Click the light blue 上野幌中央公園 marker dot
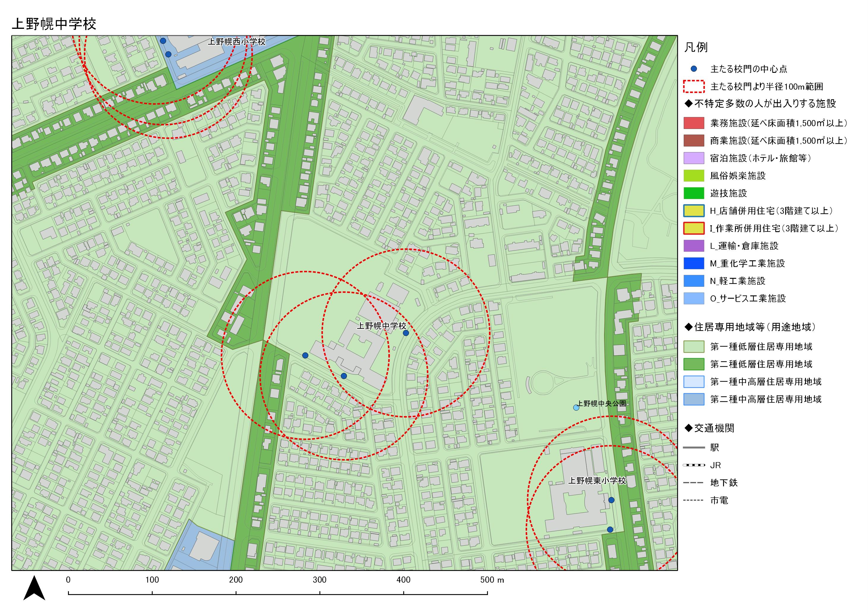The image size is (868, 614). 576,407
